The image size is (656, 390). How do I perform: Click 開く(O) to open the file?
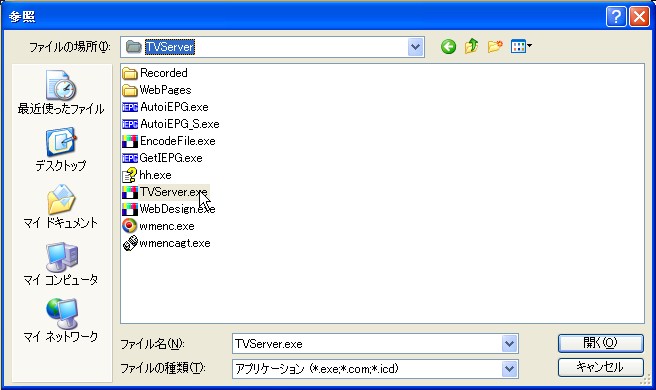click(600, 343)
